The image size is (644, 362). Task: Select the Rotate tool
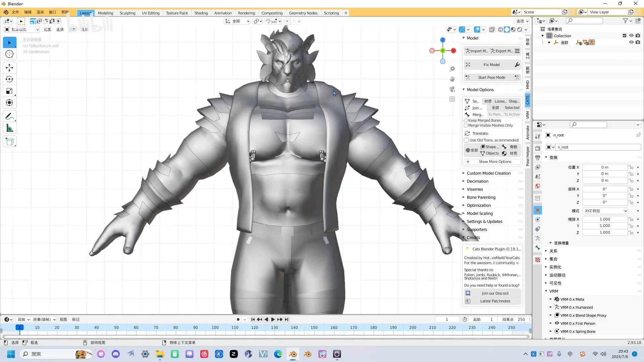click(x=9, y=79)
